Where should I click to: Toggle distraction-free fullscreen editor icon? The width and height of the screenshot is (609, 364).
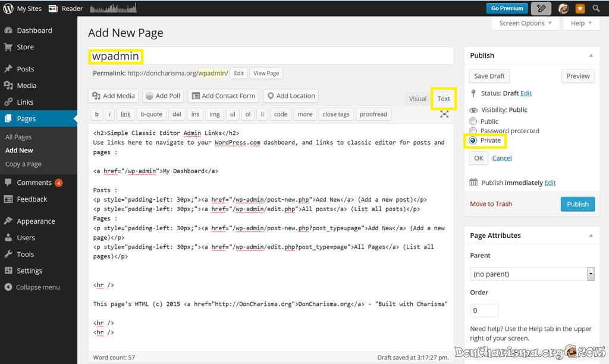click(x=444, y=114)
